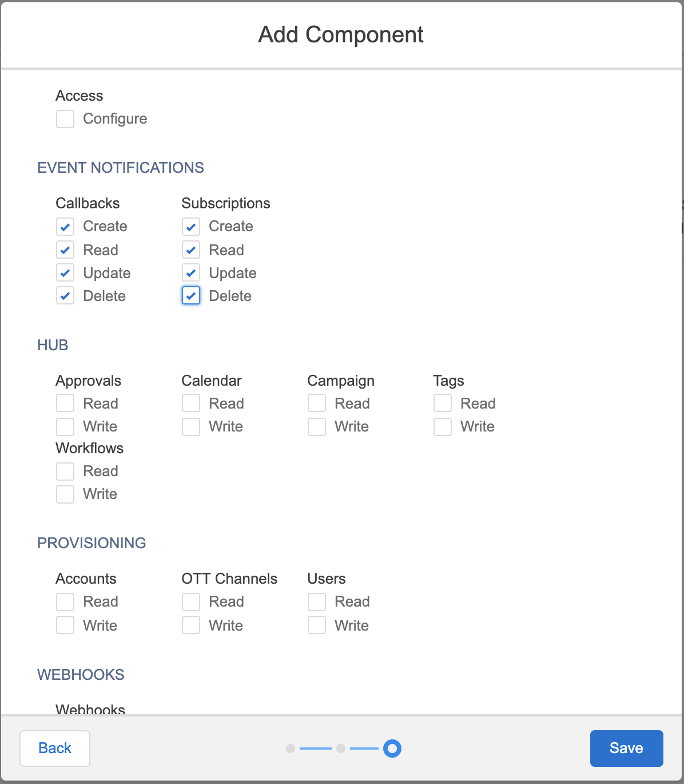Image resolution: width=684 pixels, height=784 pixels.
Task: Enable Tags Write permission
Action: 443,427
